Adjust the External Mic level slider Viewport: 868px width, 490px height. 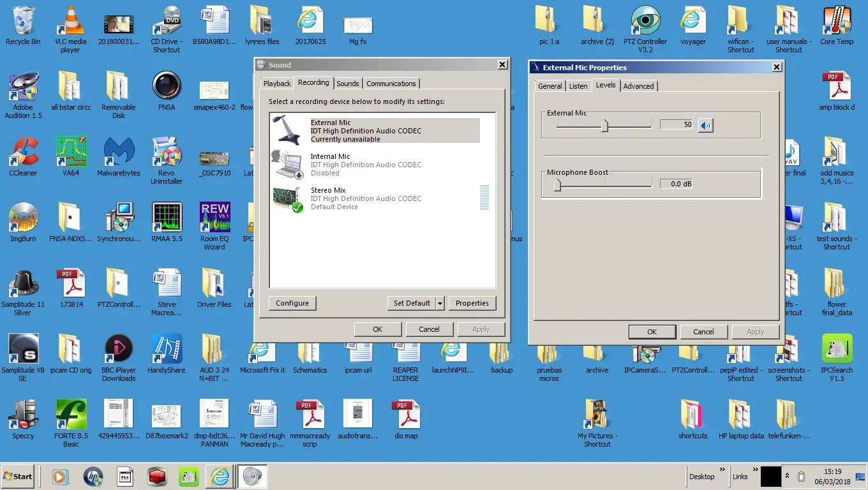604,126
